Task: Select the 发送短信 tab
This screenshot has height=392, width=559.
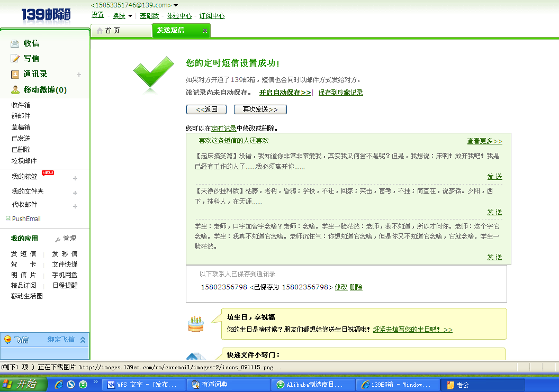Action: coord(181,30)
